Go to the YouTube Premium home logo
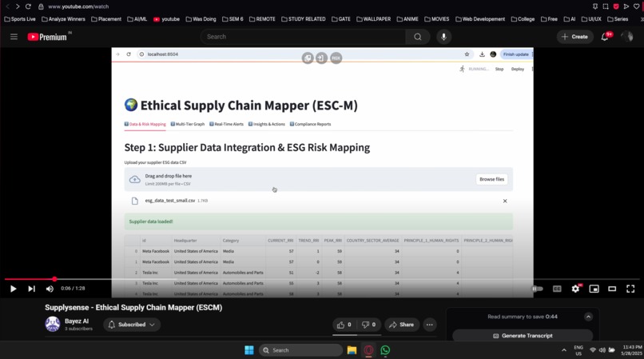The image size is (644, 359). tap(47, 37)
